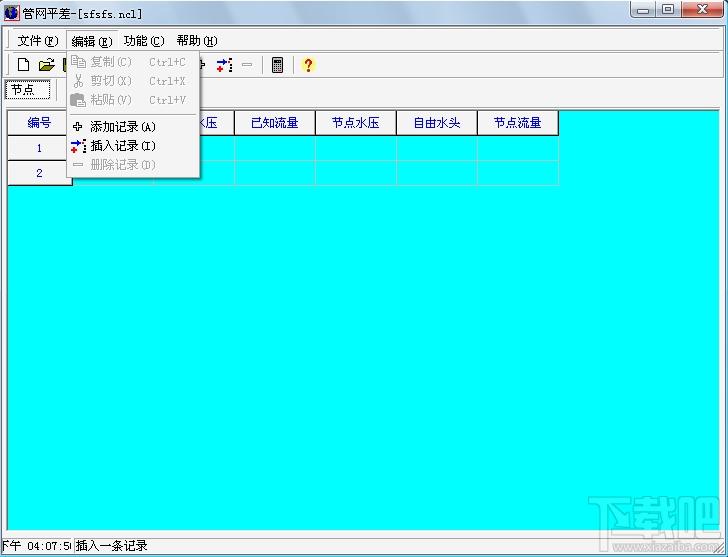Click the greyed 复制(C) menu entry
The width and height of the screenshot is (728, 557).
pos(133,62)
